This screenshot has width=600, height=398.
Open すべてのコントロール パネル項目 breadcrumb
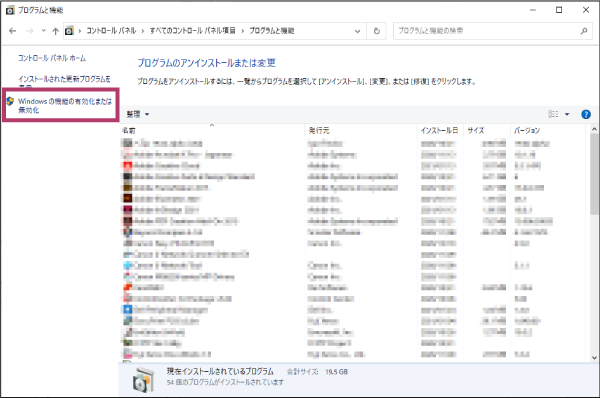(192, 31)
